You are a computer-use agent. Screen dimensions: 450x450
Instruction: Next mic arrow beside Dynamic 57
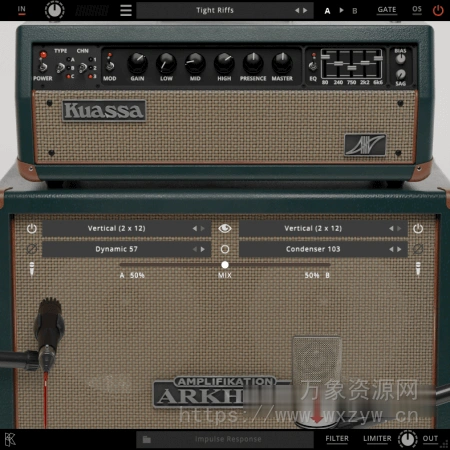(203, 249)
